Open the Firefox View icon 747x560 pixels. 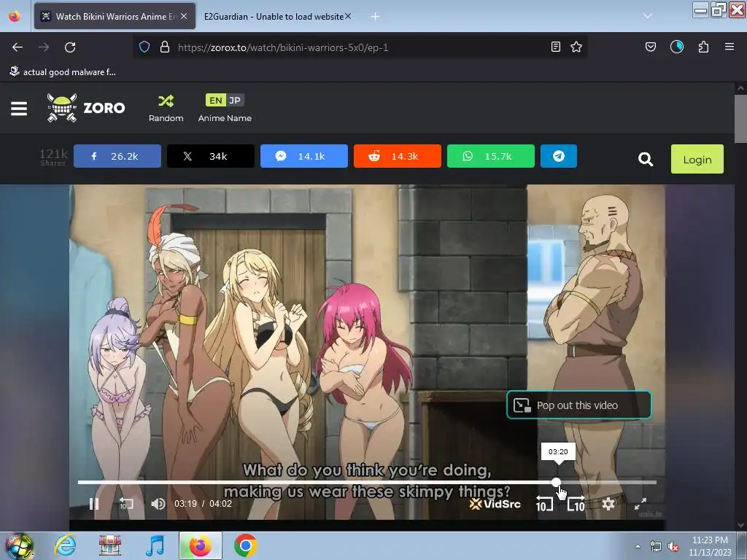point(15,16)
